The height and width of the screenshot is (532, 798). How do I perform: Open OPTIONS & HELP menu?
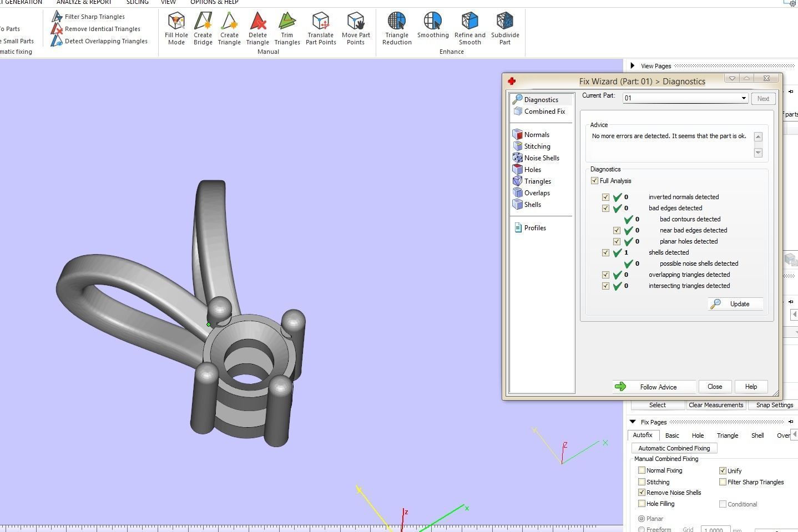215,2
